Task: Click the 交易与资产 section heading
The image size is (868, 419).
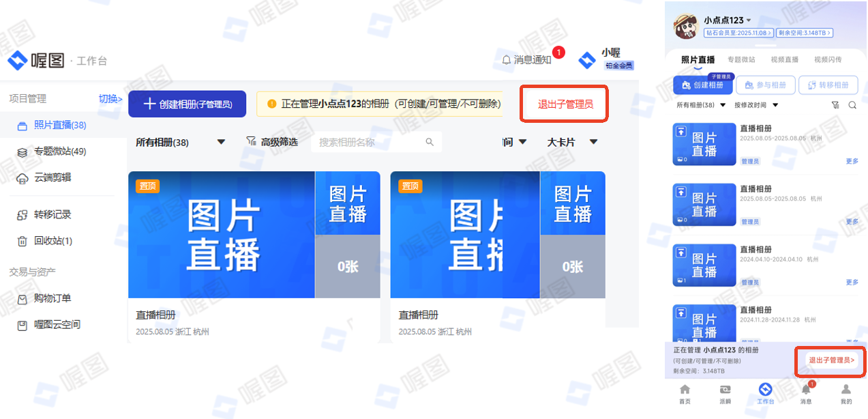Action: point(33,272)
